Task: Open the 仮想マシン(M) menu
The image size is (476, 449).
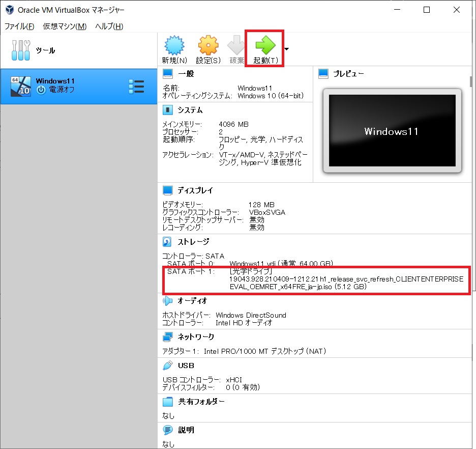Action: tap(65, 26)
